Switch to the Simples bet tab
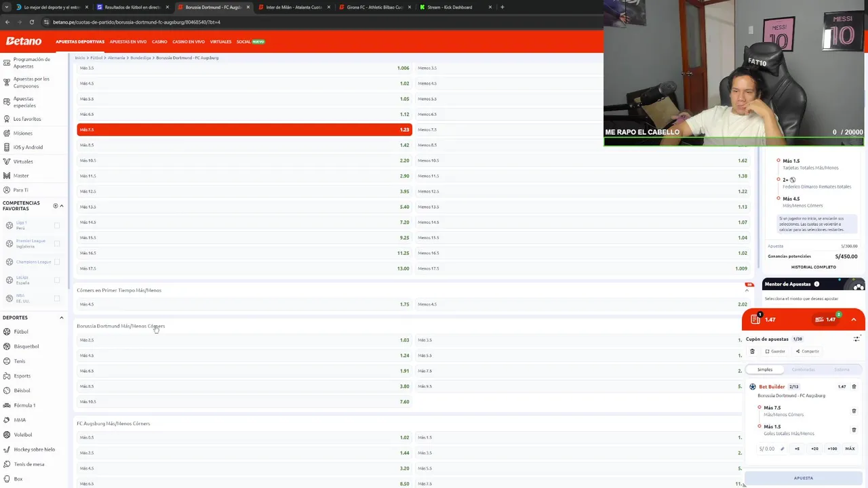 coord(765,369)
